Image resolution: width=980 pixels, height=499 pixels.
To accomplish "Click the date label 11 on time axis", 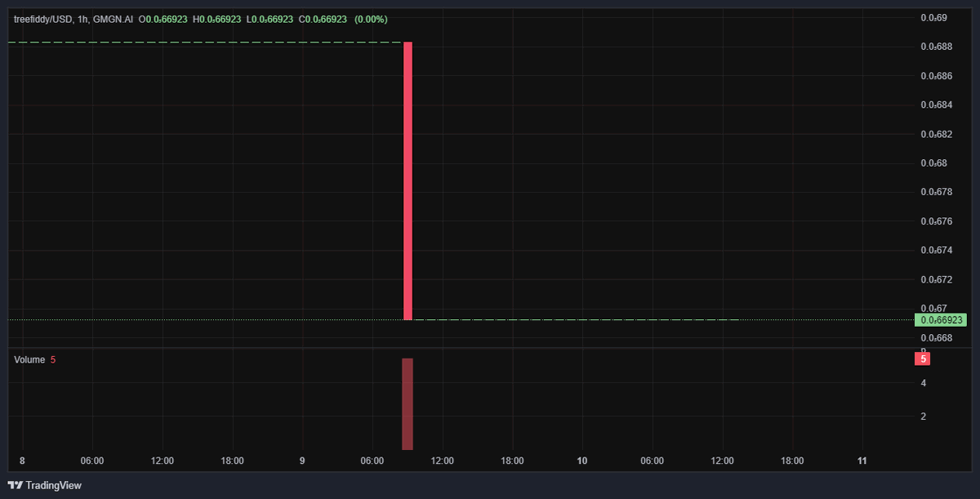I will [862, 461].
